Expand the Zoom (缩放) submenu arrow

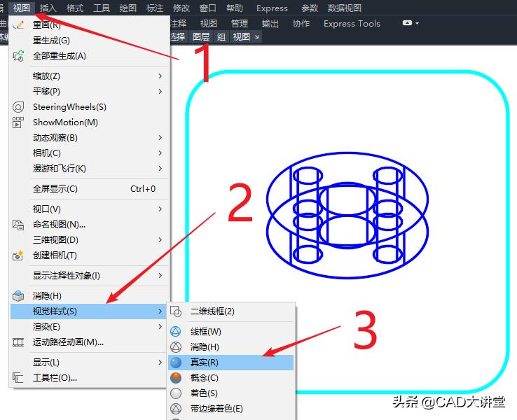(x=160, y=76)
